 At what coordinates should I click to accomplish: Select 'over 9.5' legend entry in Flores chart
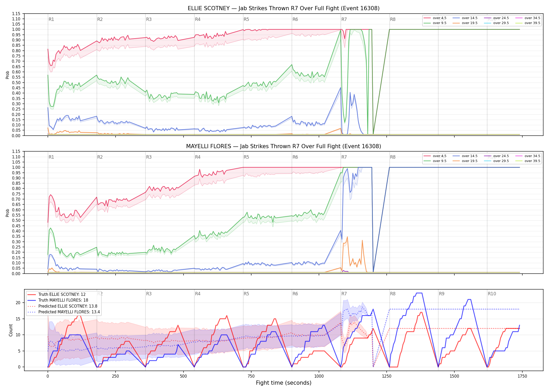pyautogui.click(x=435, y=161)
